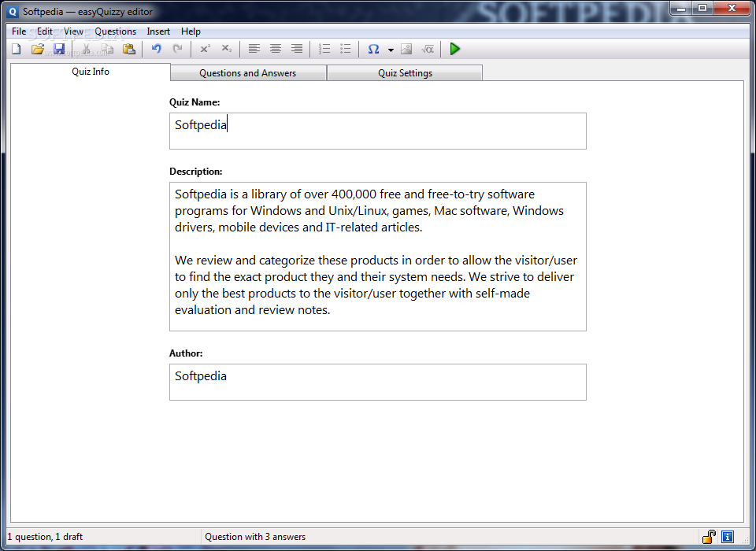Open the Edit menu
Viewport: 756px width, 551px height.
click(45, 31)
